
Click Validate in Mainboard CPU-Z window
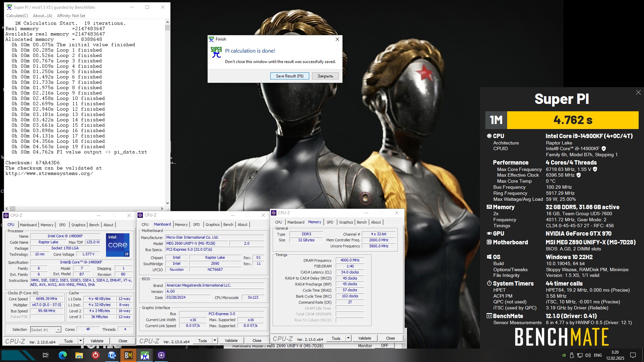pyautogui.click(x=231, y=341)
